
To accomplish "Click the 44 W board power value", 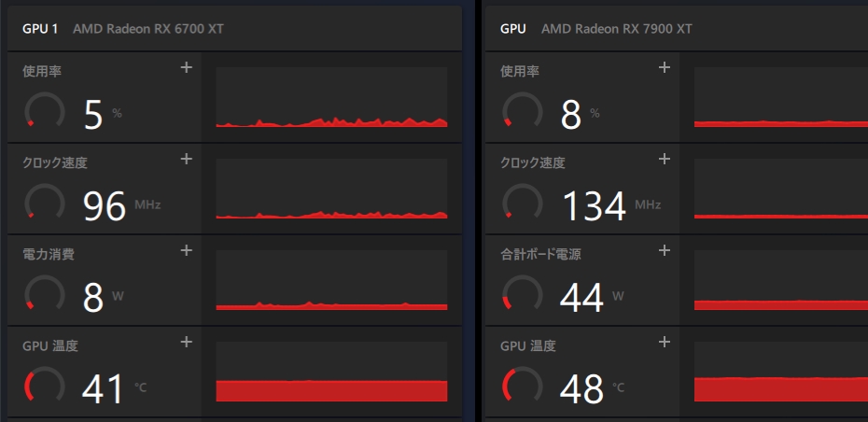I will point(592,298).
